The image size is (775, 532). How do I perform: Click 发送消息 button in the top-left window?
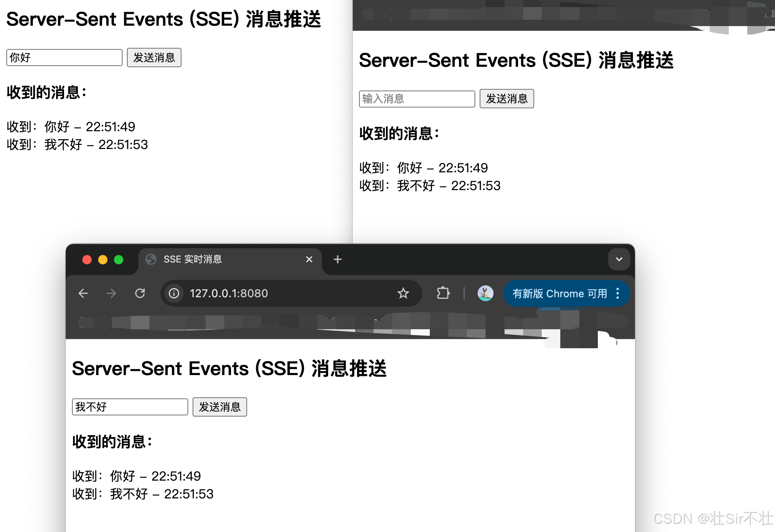coord(154,58)
